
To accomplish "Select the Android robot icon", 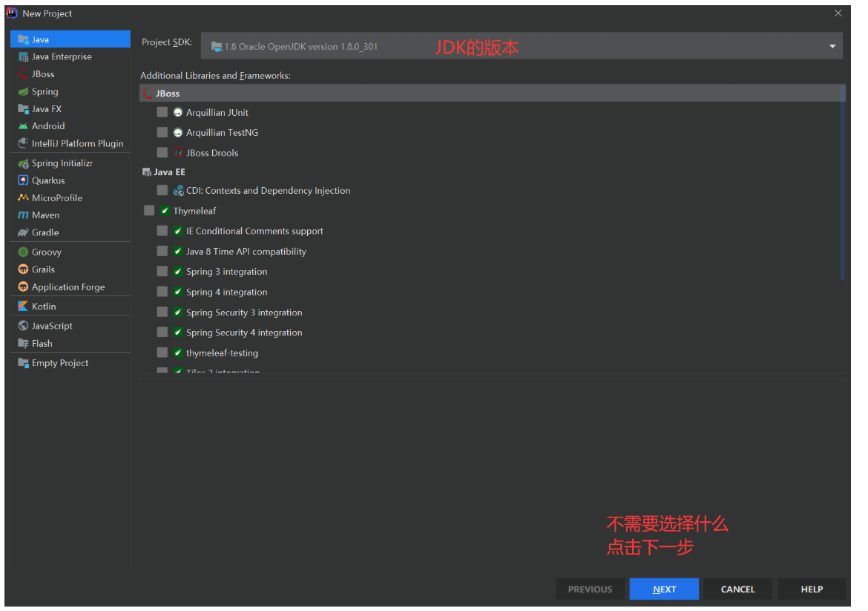I will 23,126.
